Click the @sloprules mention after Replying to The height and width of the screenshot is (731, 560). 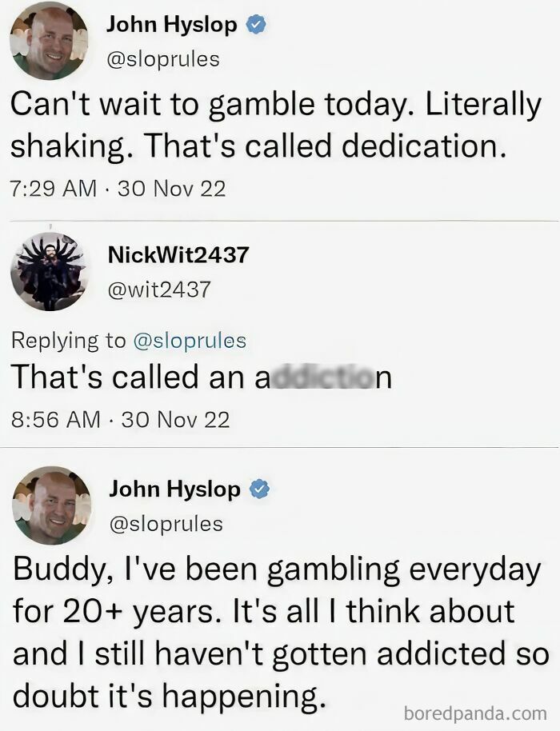tap(190, 341)
